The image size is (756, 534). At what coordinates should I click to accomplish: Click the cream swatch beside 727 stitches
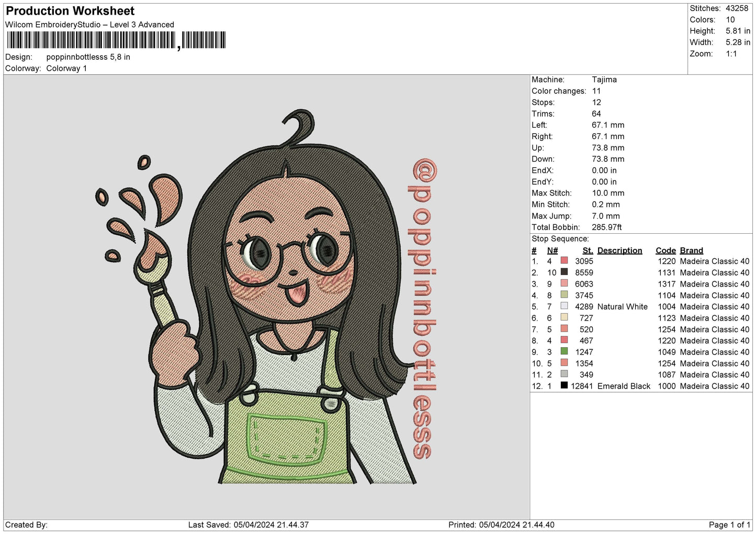click(x=564, y=317)
